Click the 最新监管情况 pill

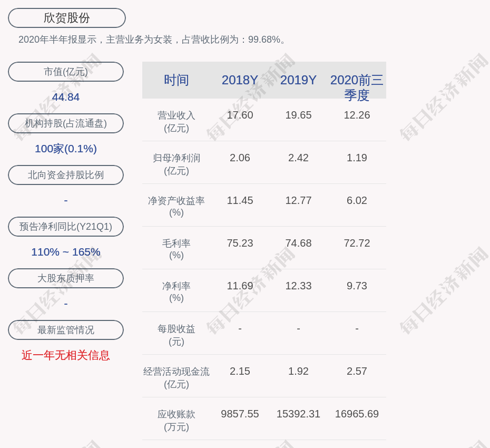click(66, 330)
